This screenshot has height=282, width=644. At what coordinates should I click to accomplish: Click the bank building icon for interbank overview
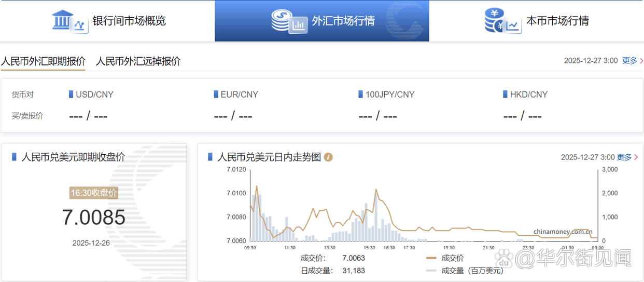[69, 21]
